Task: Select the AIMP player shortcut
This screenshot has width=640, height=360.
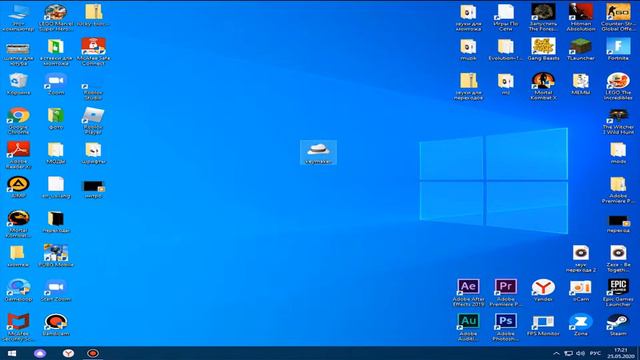Action: (18, 187)
